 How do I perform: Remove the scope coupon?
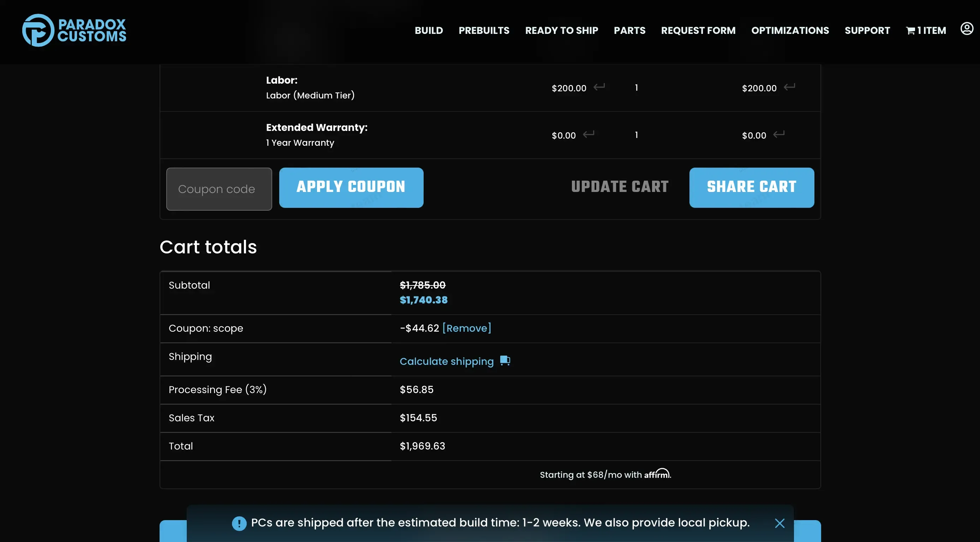click(466, 328)
